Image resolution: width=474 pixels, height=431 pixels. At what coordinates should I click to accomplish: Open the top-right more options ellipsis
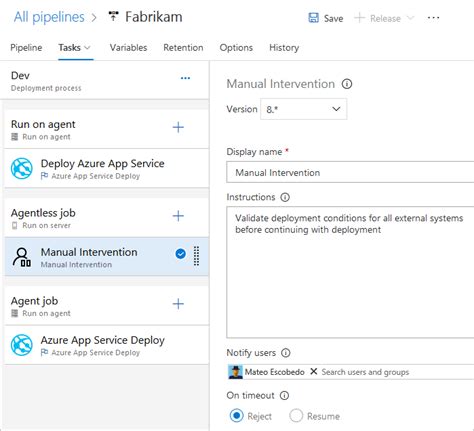[433, 18]
